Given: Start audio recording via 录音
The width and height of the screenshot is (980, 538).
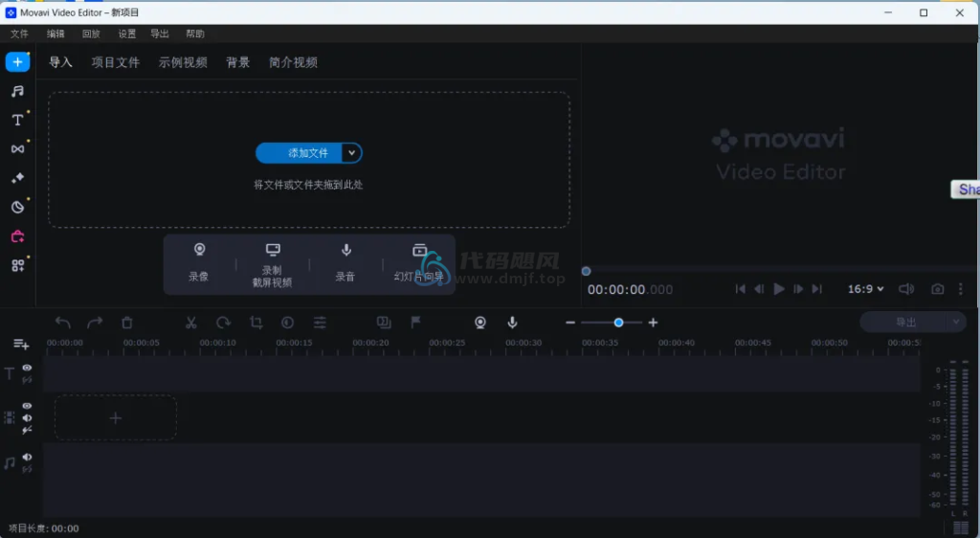Looking at the screenshot, I should (345, 262).
